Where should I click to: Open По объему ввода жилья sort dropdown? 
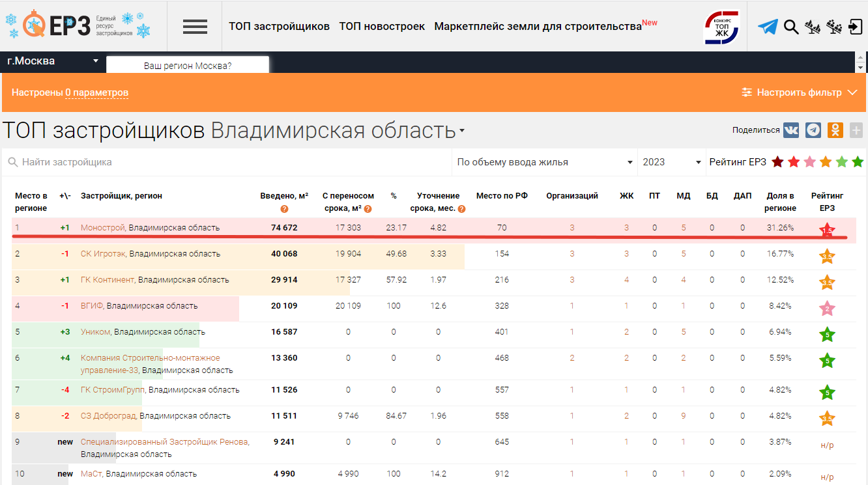pyautogui.click(x=545, y=162)
